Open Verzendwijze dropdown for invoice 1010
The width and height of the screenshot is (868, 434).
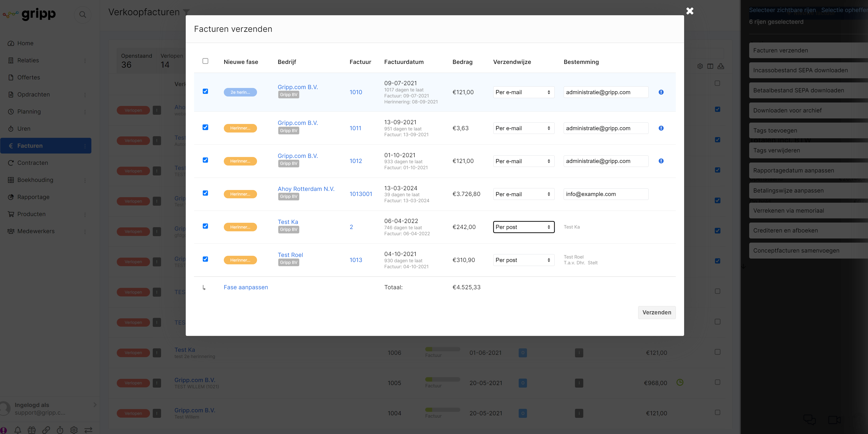click(524, 92)
